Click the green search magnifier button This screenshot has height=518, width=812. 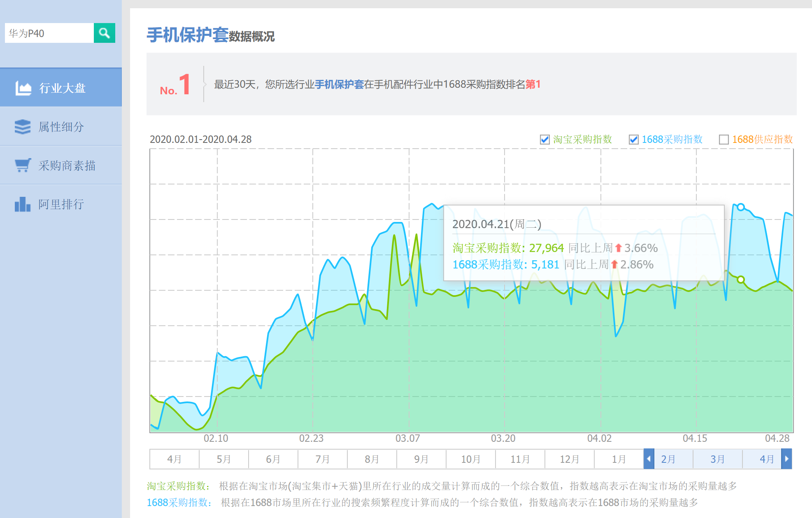click(104, 33)
